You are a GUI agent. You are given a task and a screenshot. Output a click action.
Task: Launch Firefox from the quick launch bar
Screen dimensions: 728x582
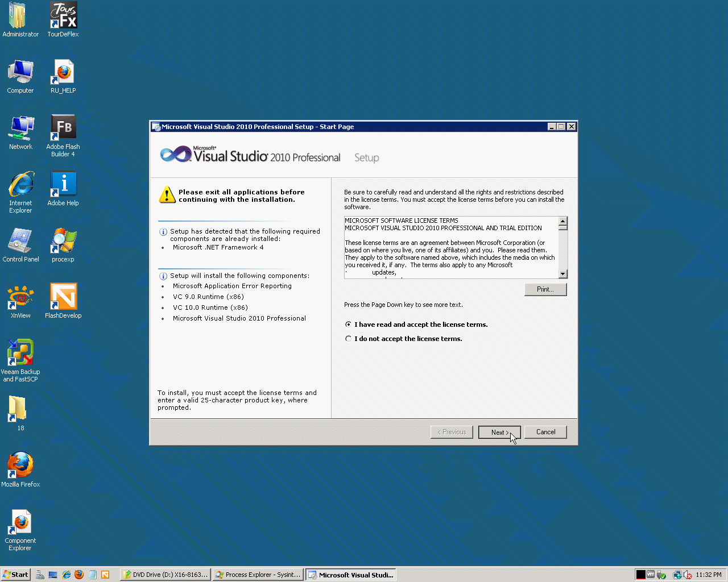click(79, 575)
